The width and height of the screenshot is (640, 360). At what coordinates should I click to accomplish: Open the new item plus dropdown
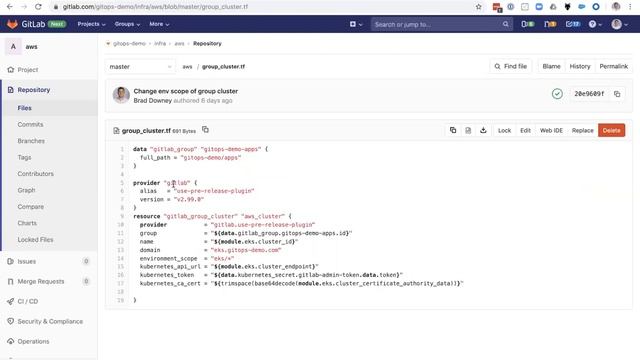tap(356, 24)
